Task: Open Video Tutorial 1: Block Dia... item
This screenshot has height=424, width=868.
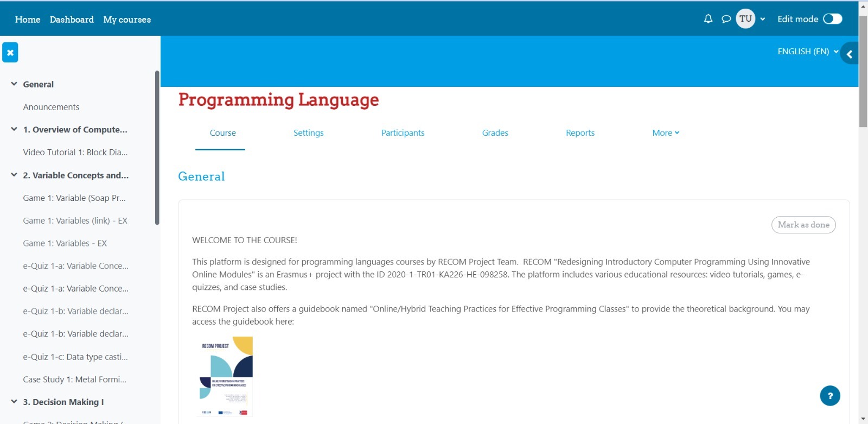Action: 75,153
